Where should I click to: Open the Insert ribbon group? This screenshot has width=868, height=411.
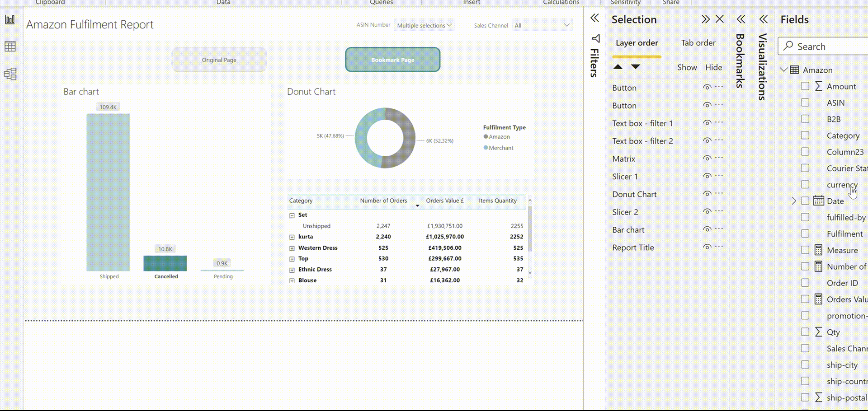pyautogui.click(x=472, y=2)
